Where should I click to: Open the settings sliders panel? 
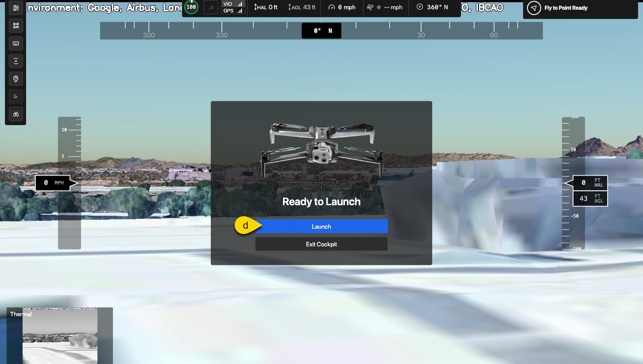(16, 8)
